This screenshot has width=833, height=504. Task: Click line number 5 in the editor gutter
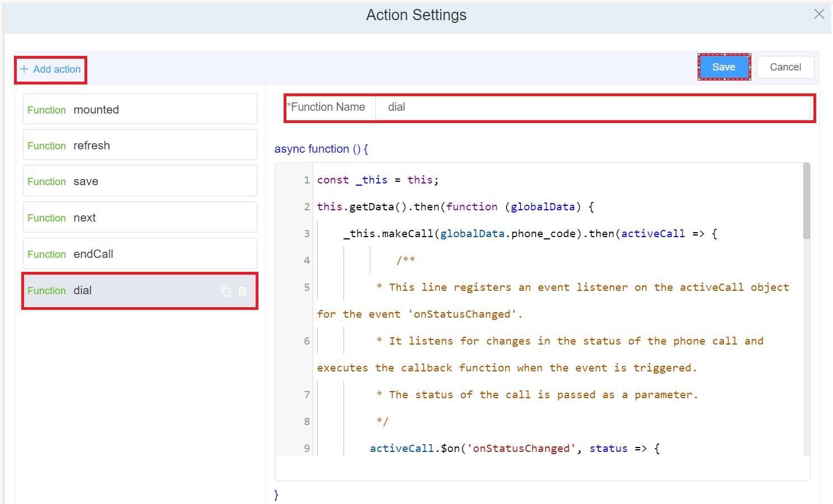[307, 288]
